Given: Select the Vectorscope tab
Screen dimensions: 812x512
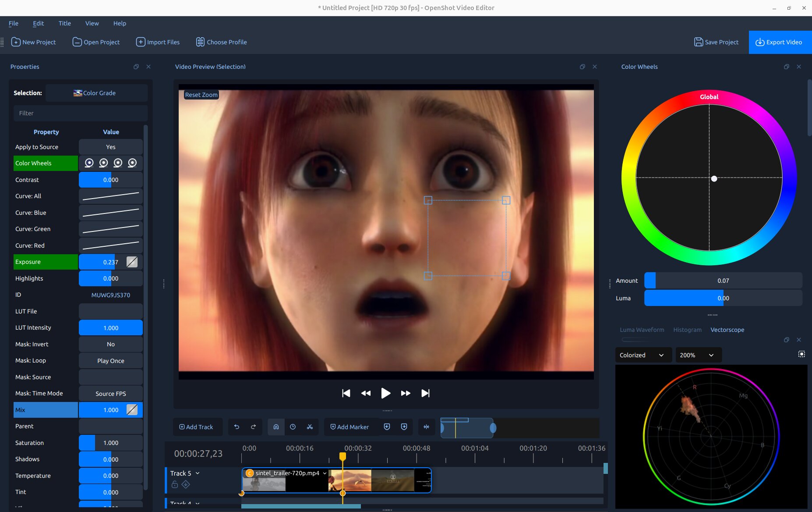Looking at the screenshot, I should point(727,330).
